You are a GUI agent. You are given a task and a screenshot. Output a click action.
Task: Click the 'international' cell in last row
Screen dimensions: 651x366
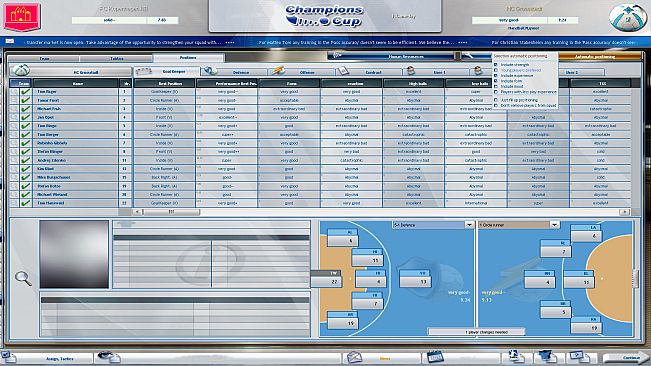click(x=476, y=203)
